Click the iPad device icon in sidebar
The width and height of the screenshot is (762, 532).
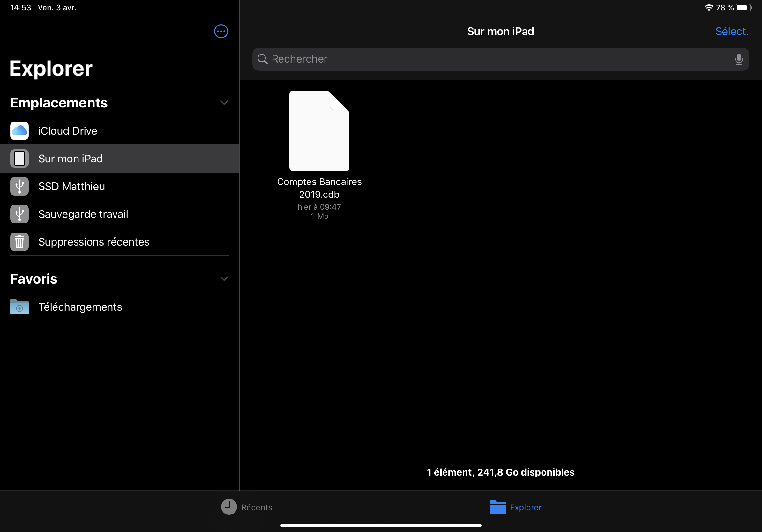(x=19, y=159)
